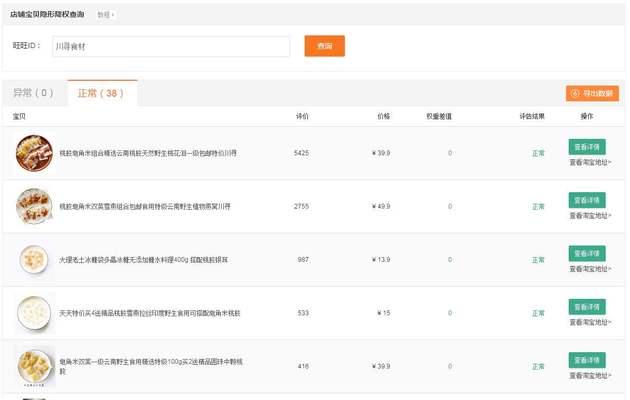630x400 pixels.
Task: Click the weight difference 0 in 987 row
Action: coord(450,260)
